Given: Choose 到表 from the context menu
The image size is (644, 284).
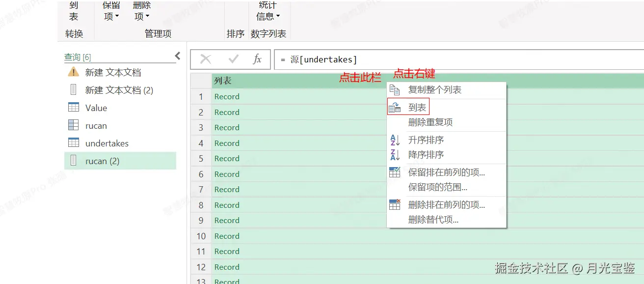Looking at the screenshot, I should pos(446,108).
